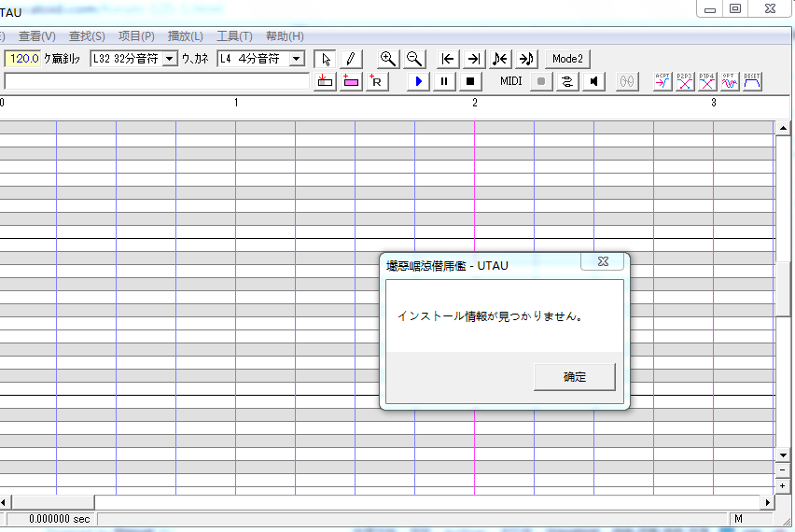
Task: Click the horizontal scrollbar thumb
Action: (53, 502)
